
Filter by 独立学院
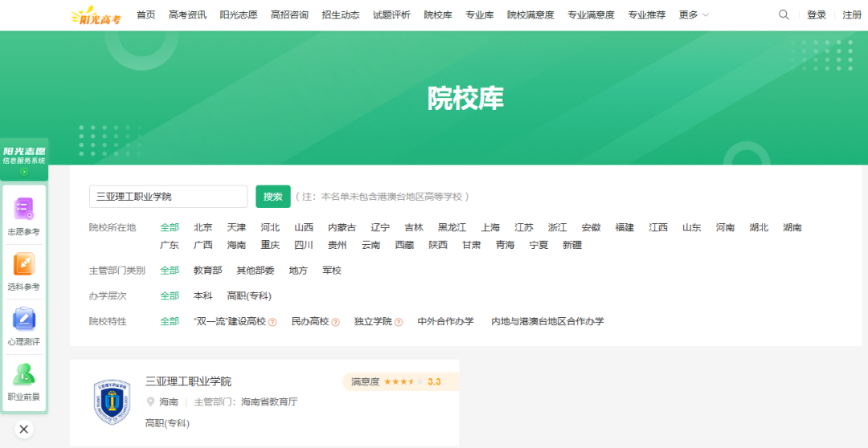[x=373, y=321]
